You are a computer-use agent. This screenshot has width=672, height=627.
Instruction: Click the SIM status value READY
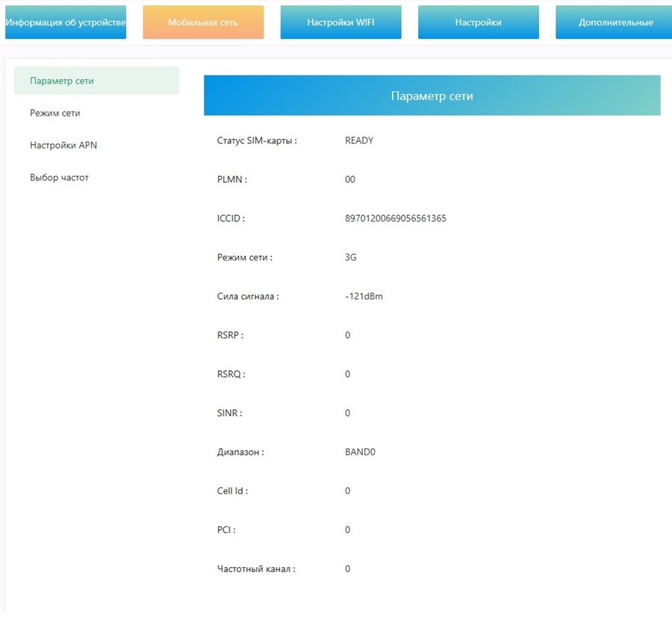(x=359, y=140)
